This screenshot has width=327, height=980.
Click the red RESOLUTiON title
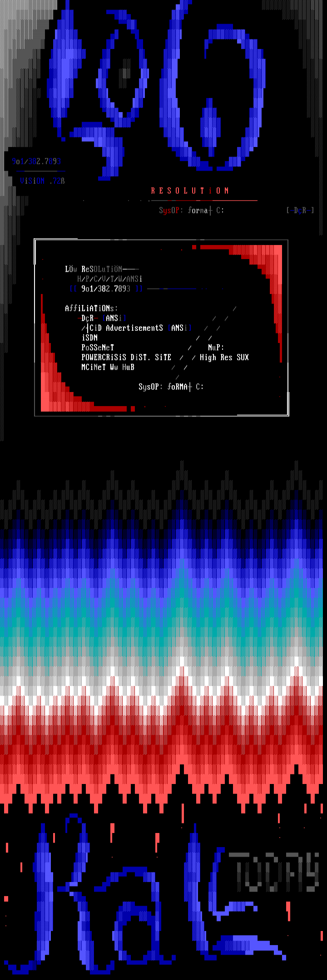pyautogui.click(x=190, y=191)
